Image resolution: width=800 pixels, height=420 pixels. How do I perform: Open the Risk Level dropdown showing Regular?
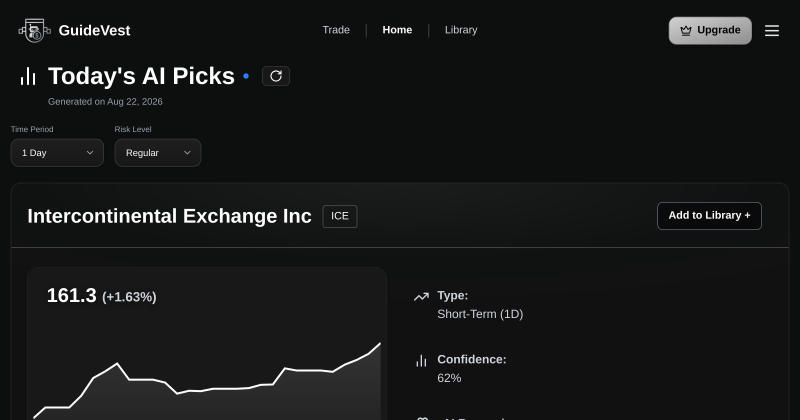point(158,153)
